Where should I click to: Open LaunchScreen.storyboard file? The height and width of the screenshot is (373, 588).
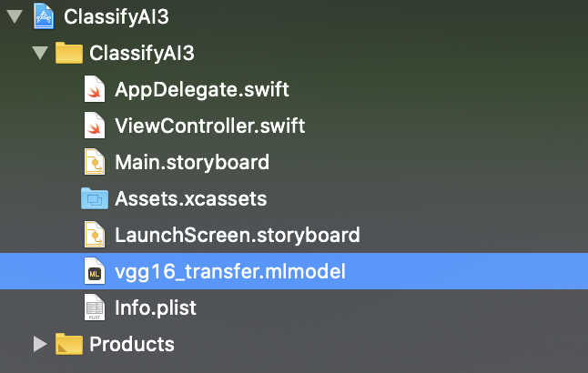237,235
